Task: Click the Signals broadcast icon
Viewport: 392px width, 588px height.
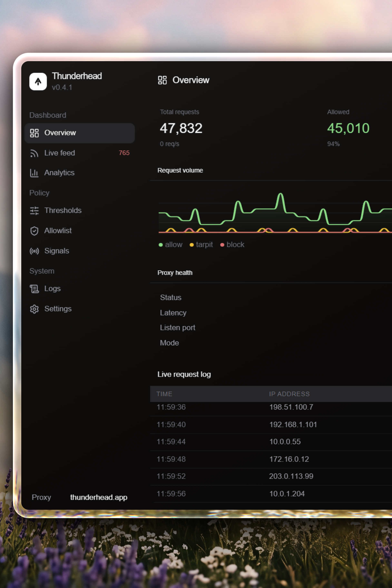Action: point(34,251)
